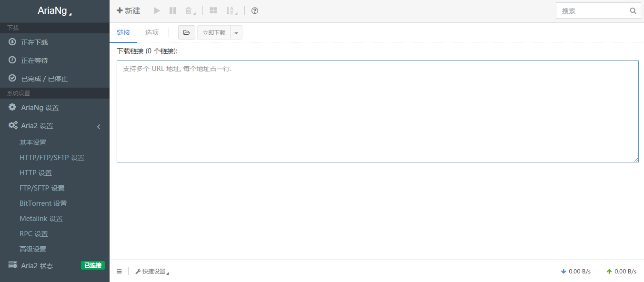
Task: Click the search magnifier icon
Action: 633,10
